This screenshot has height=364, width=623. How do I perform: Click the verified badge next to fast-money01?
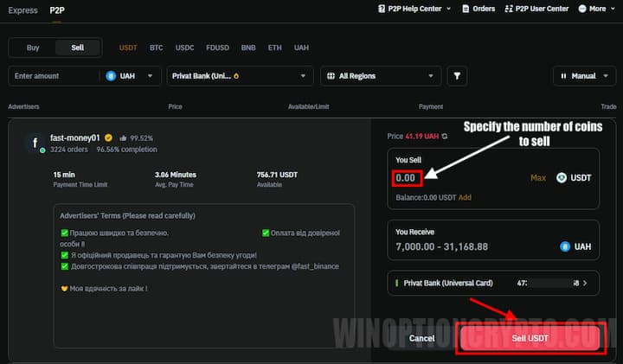click(108, 137)
